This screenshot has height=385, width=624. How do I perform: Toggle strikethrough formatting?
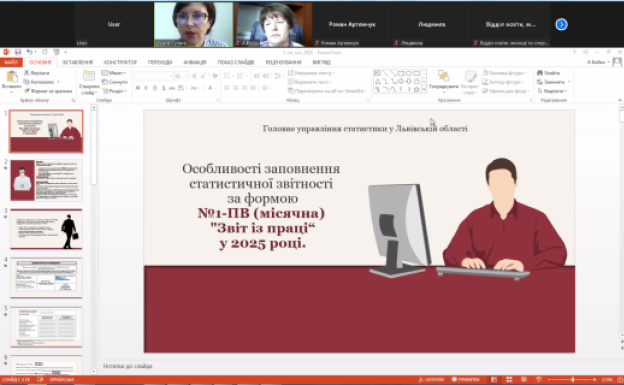[172, 88]
